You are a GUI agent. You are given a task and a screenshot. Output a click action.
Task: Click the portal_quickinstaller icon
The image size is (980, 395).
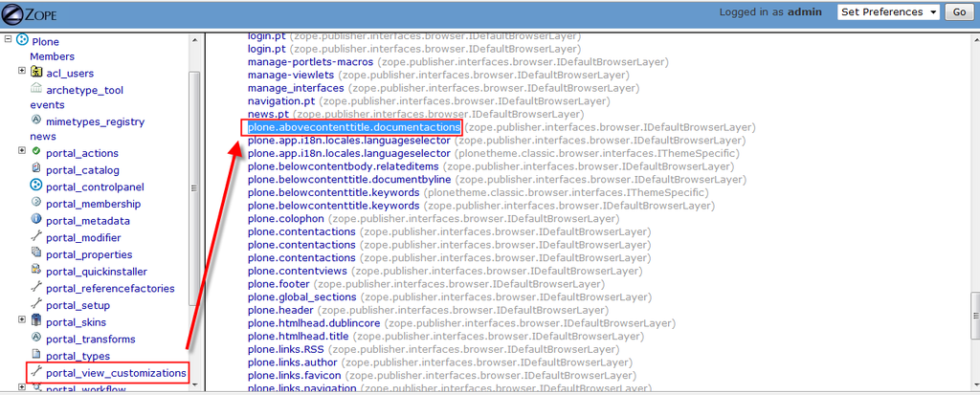(x=36, y=270)
